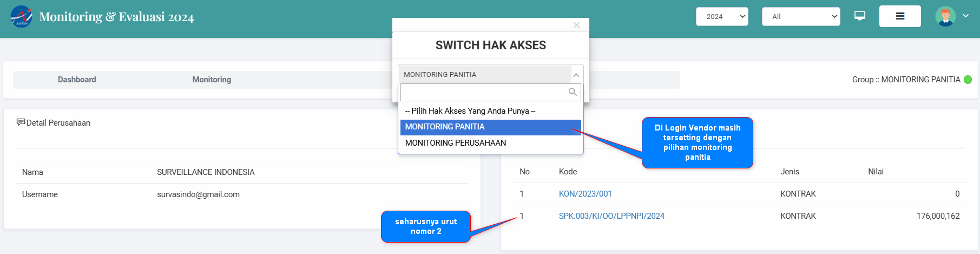The height and width of the screenshot is (254, 980).
Task: Collapse the MONITORING PANITIA select box
Action: (x=576, y=75)
